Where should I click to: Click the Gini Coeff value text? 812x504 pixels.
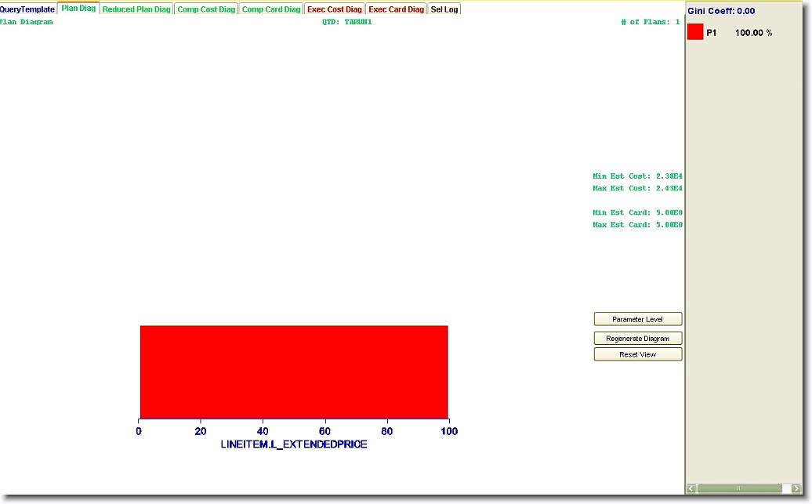point(721,11)
